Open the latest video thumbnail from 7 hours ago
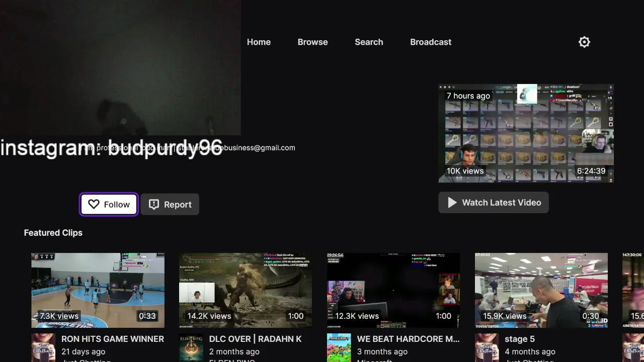This screenshot has width=644, height=362. click(x=526, y=133)
